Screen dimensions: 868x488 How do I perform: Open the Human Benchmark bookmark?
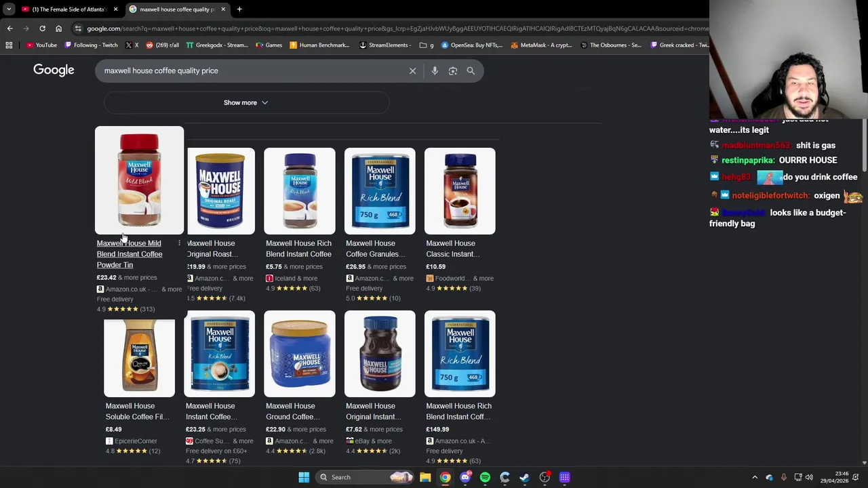coord(319,45)
